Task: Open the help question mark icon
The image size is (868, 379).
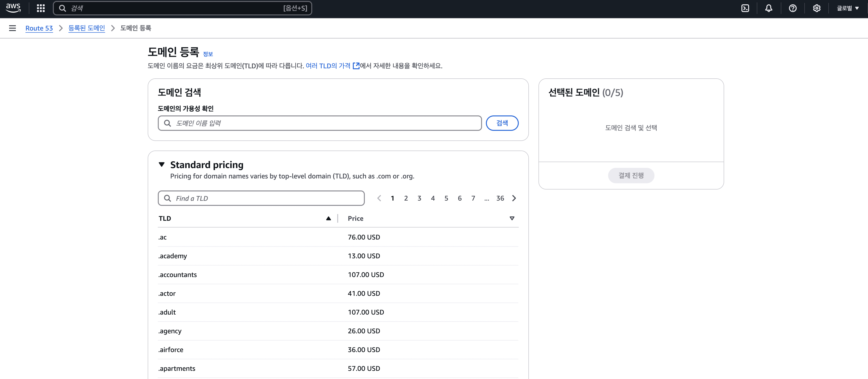Action: [x=793, y=8]
